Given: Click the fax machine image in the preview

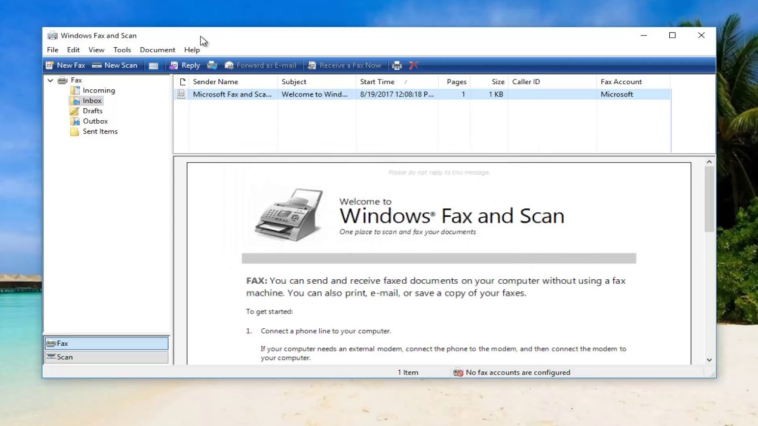Looking at the screenshot, I should 289,214.
